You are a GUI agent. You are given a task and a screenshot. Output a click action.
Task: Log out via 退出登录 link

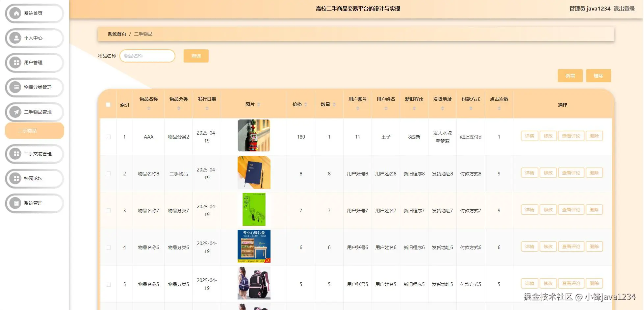tap(624, 9)
